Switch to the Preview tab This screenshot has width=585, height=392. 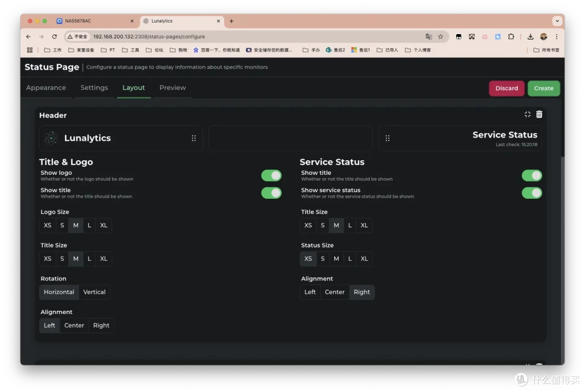172,88
